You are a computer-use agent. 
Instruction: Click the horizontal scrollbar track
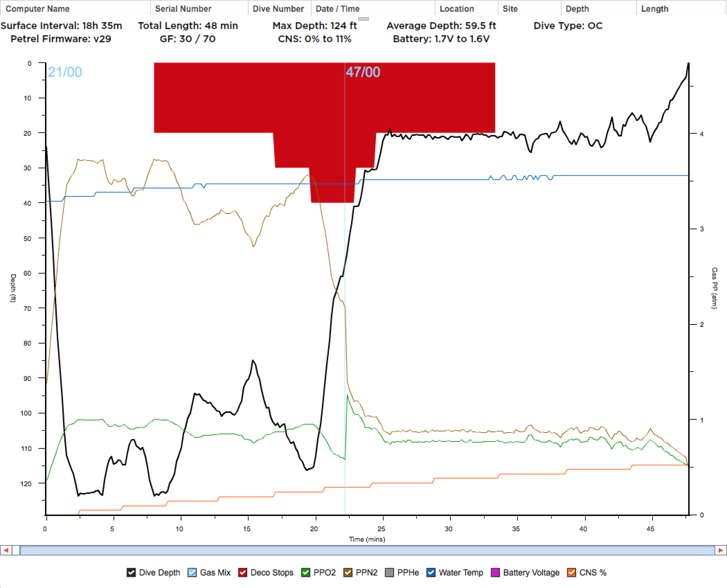[367, 550]
